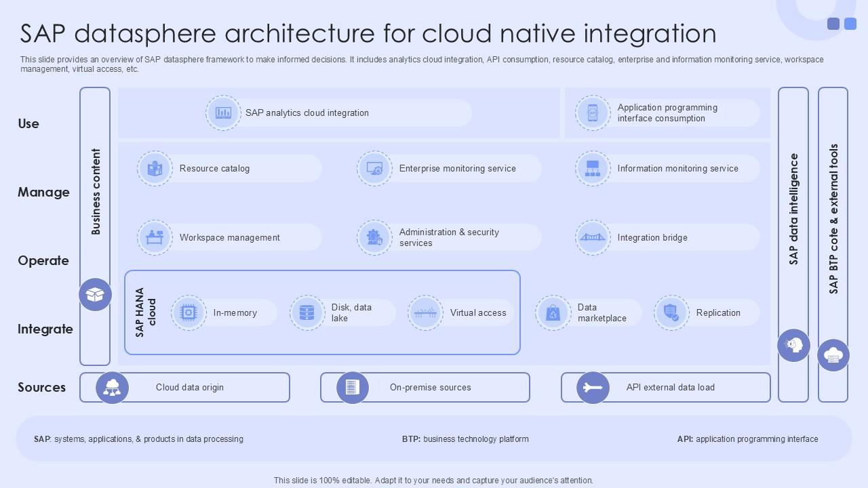
Task: Select the Replication shield icon
Action: coord(671,313)
